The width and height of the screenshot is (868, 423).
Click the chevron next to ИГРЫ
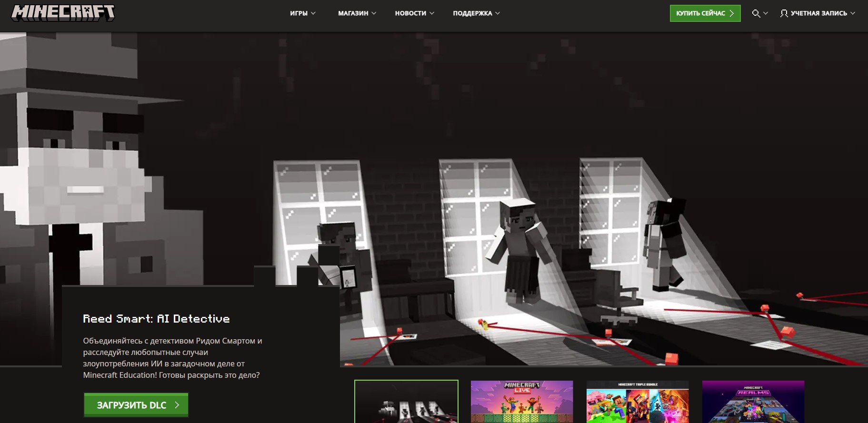pos(313,13)
